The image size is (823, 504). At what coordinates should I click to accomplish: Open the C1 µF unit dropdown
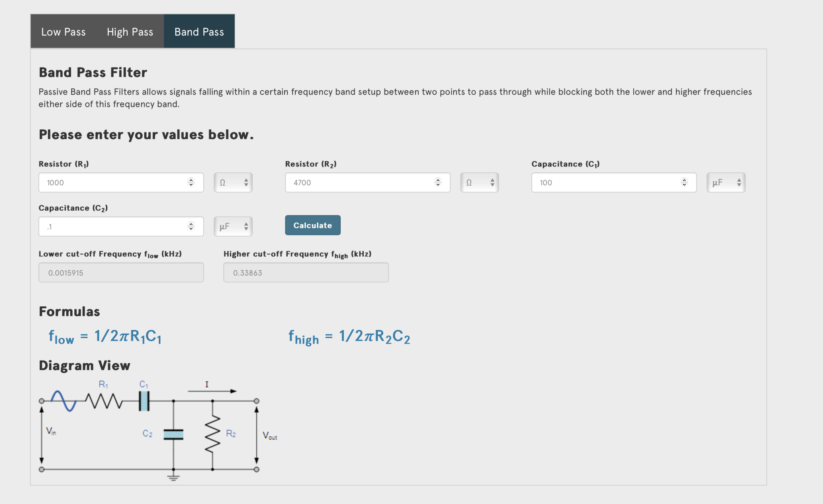point(726,182)
